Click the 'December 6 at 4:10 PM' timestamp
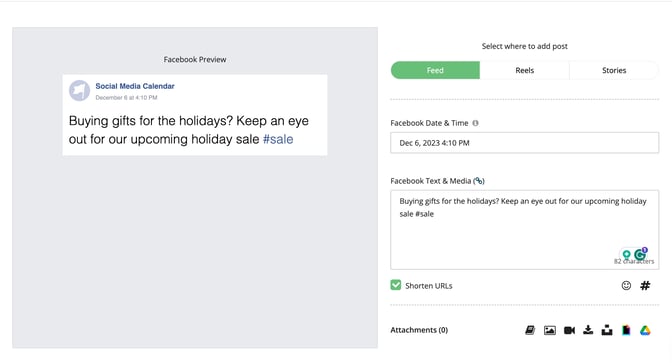Image resolution: width=672 pixels, height=363 pixels. pos(126,98)
